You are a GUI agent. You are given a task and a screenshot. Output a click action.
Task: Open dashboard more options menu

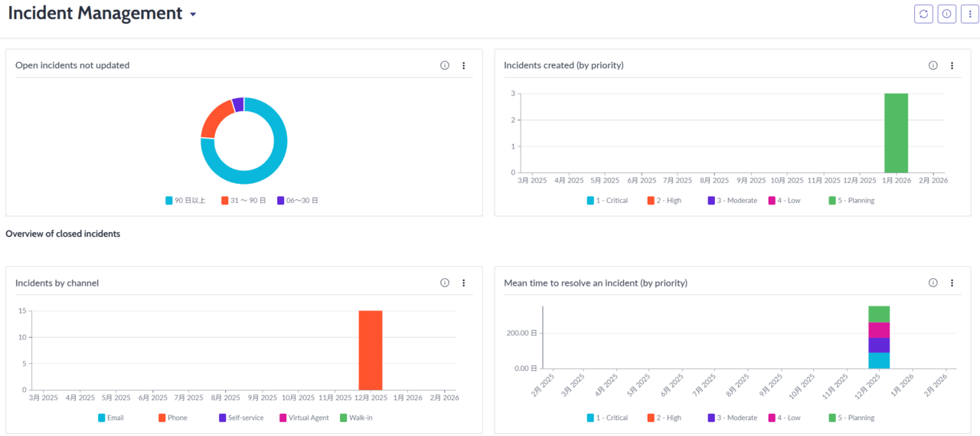[970, 14]
